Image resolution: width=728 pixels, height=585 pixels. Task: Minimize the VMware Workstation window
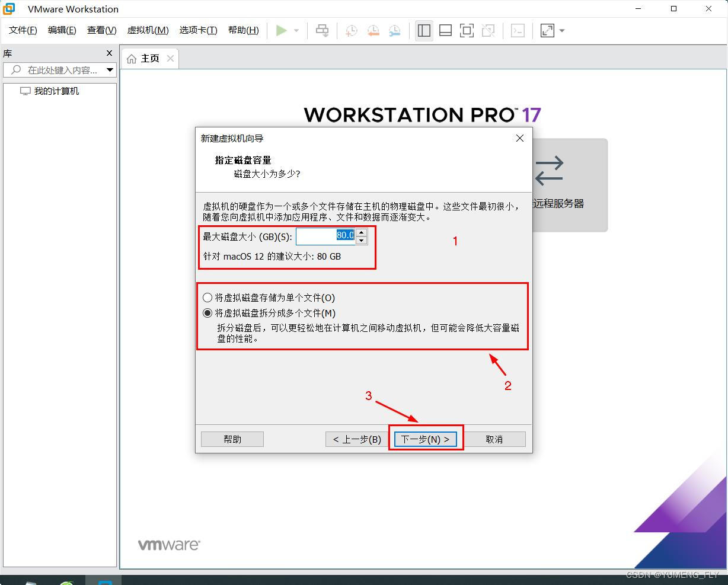(x=639, y=9)
